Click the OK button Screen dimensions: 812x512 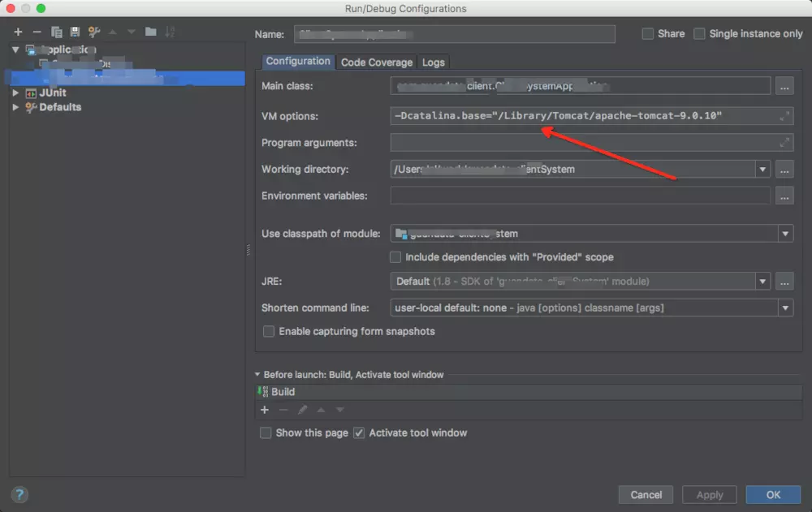point(773,495)
